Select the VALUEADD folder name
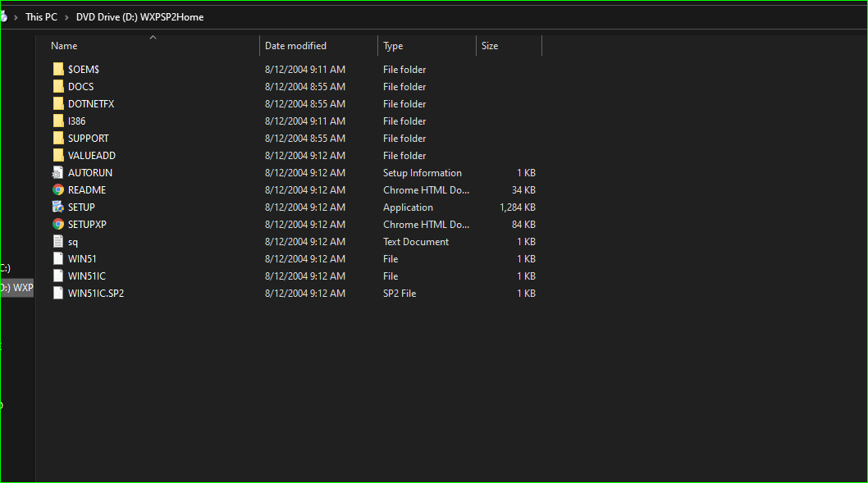Viewport: 868px width, 483px height. tap(92, 156)
